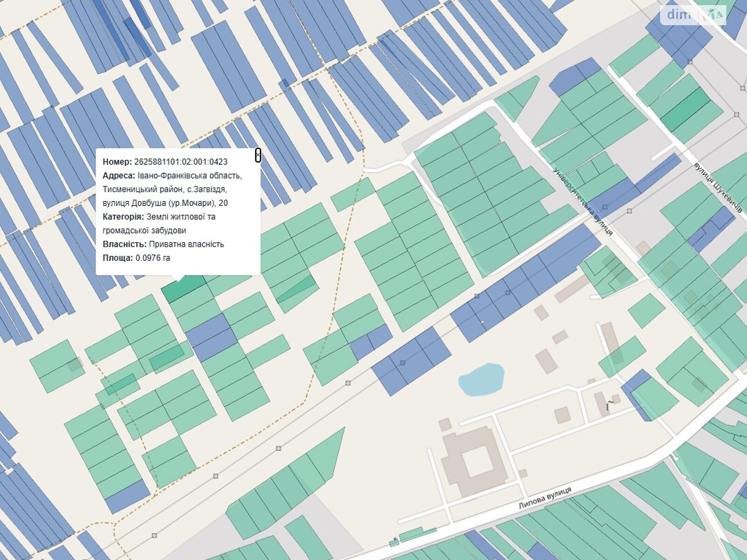The image size is (747, 560).
Task: Click the 'вулиця Шухевичів' street label
Action: pos(718,188)
